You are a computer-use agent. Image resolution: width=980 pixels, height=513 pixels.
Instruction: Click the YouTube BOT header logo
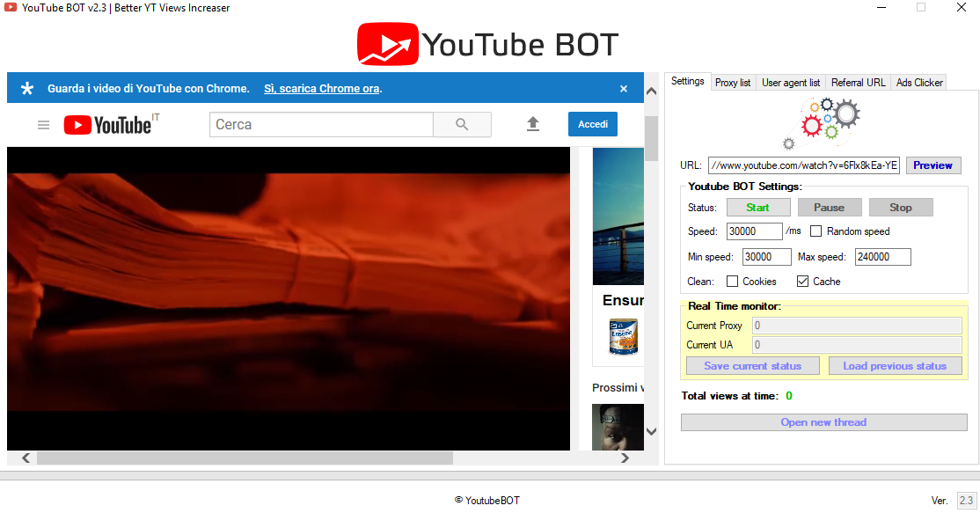point(486,43)
